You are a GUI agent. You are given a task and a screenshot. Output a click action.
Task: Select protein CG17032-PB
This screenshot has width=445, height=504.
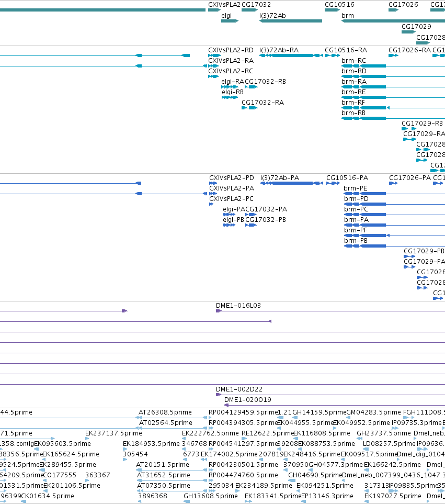(x=266, y=220)
